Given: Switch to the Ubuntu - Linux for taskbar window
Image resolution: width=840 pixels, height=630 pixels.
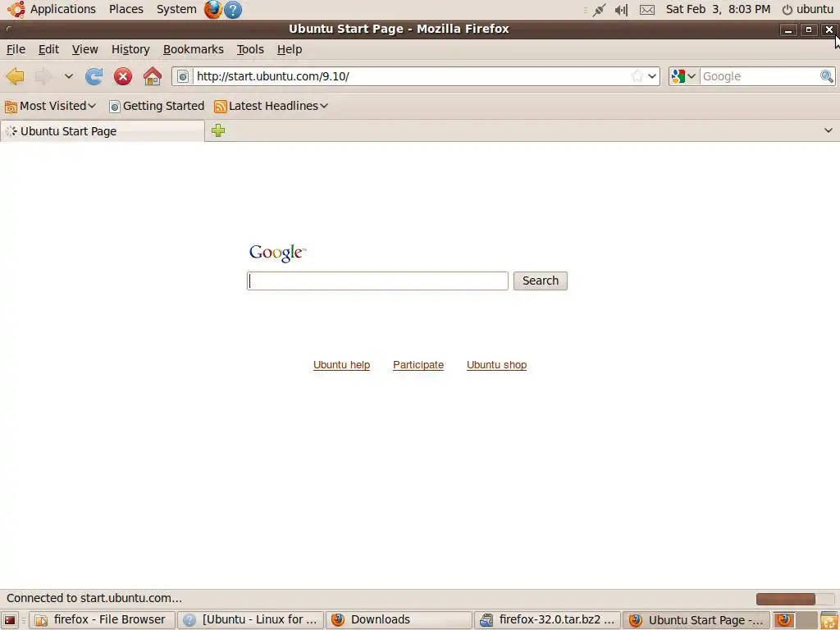Looking at the screenshot, I should point(251,620).
